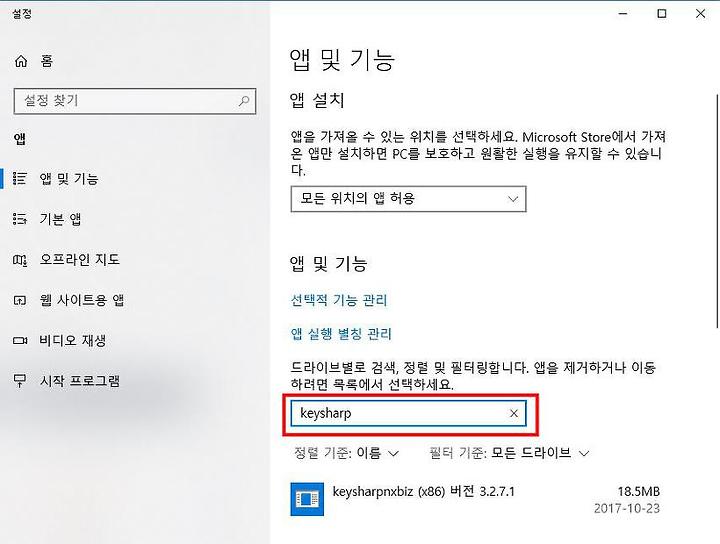Go to the Home (홈) settings page
The height and width of the screenshot is (544, 720).
(34, 61)
